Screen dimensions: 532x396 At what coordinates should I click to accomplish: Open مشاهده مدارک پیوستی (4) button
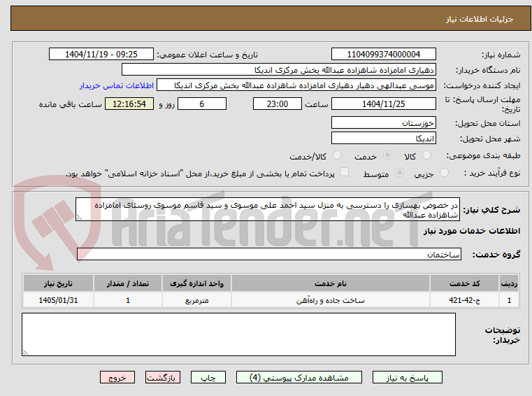pos(299,377)
